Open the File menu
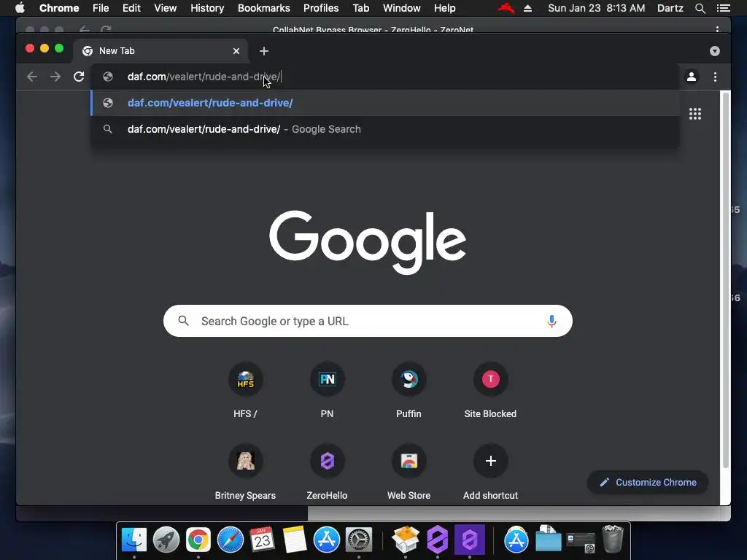 101,8
